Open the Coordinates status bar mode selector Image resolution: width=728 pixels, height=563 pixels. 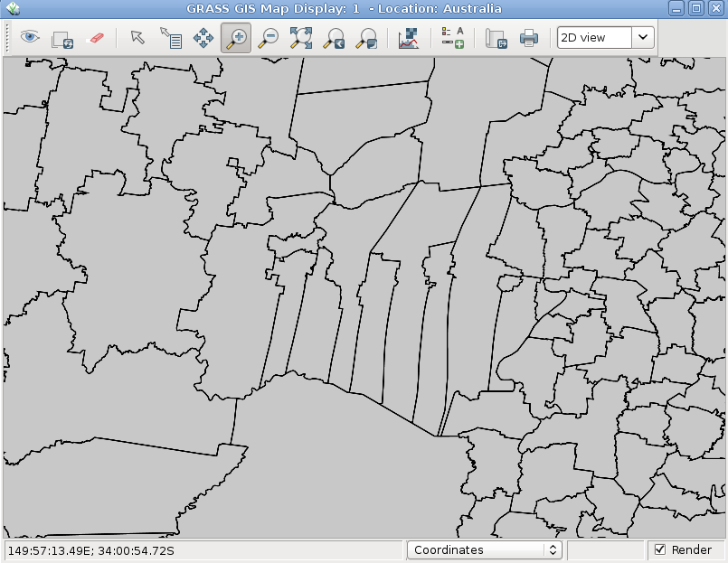coord(484,550)
